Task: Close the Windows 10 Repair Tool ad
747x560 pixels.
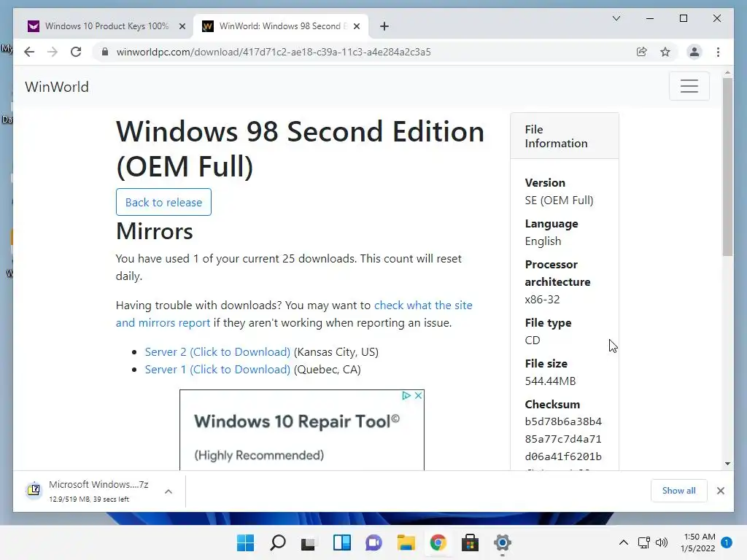Action: [418, 396]
